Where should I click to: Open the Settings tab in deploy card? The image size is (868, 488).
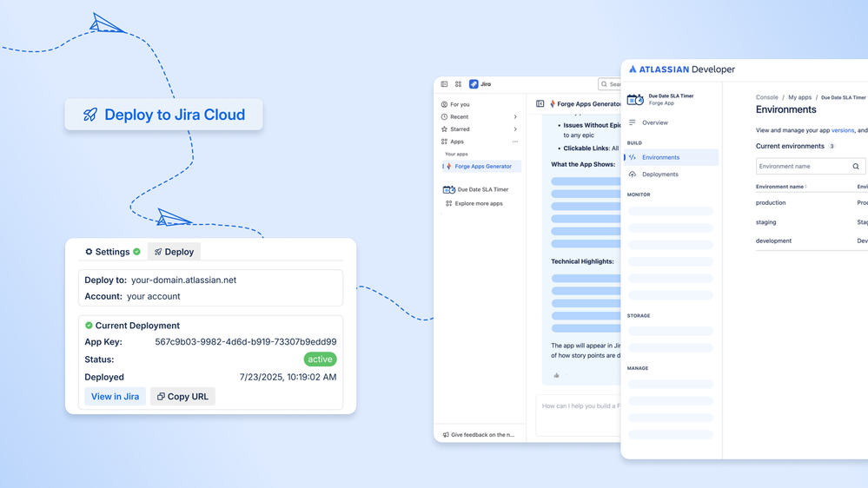112,252
